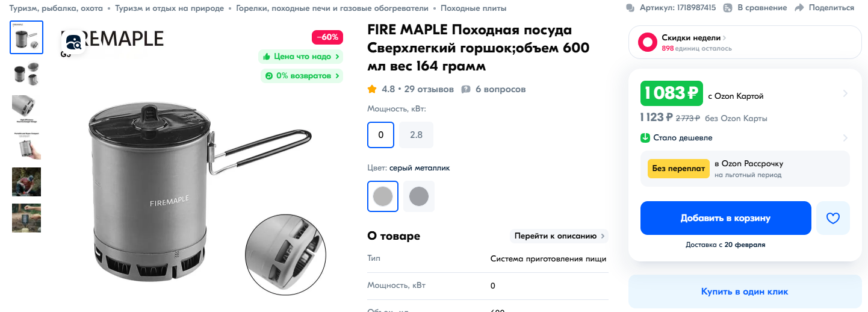This screenshot has height=312, width=868.
Task: Click the compare icon near "В сравнение"
Action: point(728,8)
